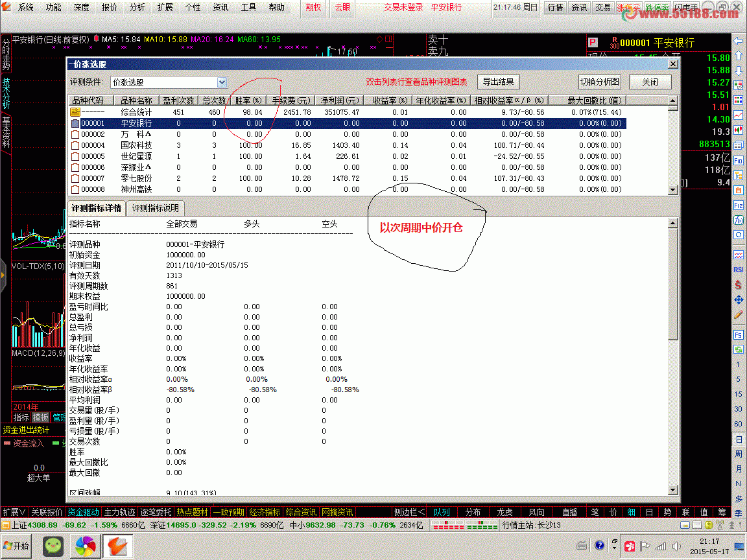Click the RSI indicator icon
Screen dimensions: 747x560
(x=739, y=270)
